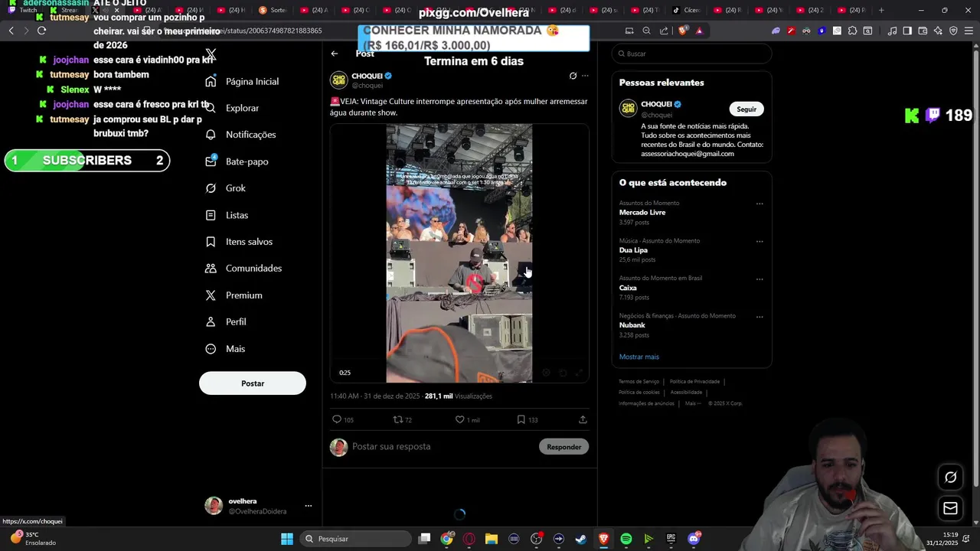Open the Notificações bell icon

211,135
